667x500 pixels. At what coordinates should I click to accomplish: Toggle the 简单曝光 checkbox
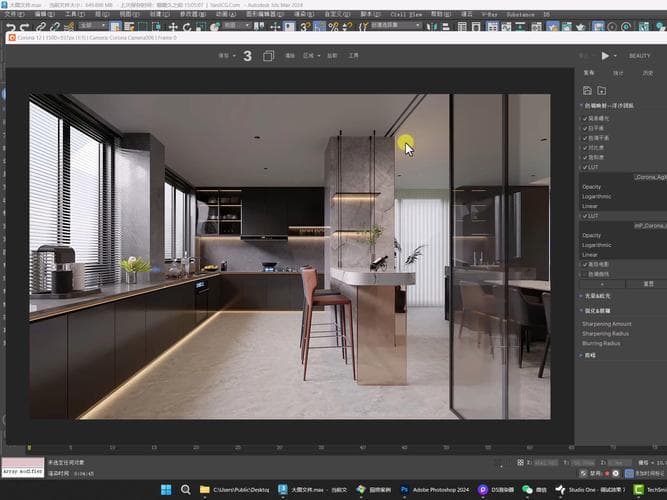[x=585, y=118]
